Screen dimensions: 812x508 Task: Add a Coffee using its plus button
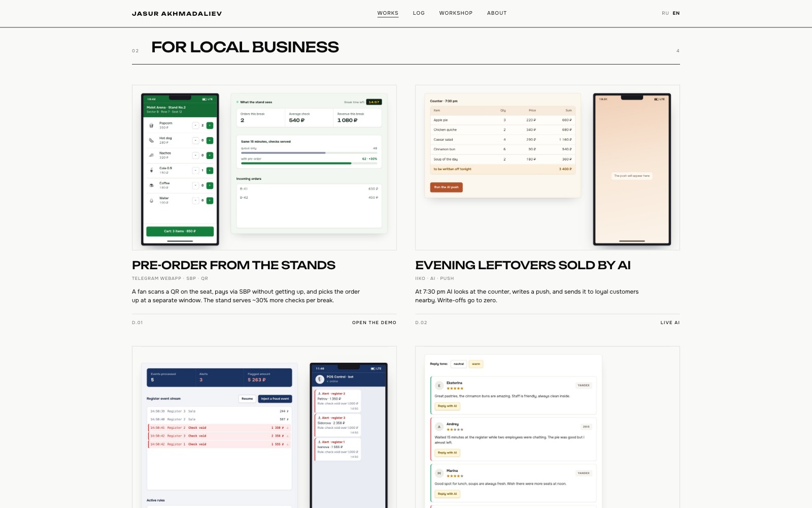(210, 185)
